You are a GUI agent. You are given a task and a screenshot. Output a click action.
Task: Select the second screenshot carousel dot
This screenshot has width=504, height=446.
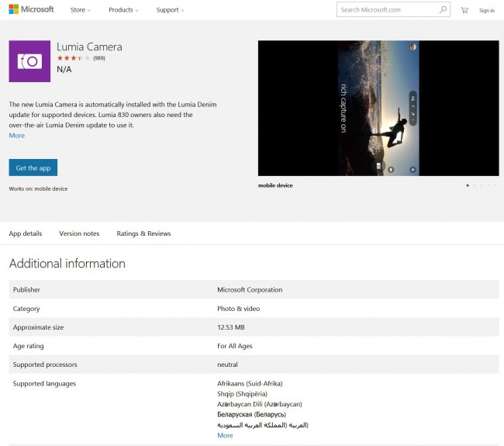[x=475, y=185]
